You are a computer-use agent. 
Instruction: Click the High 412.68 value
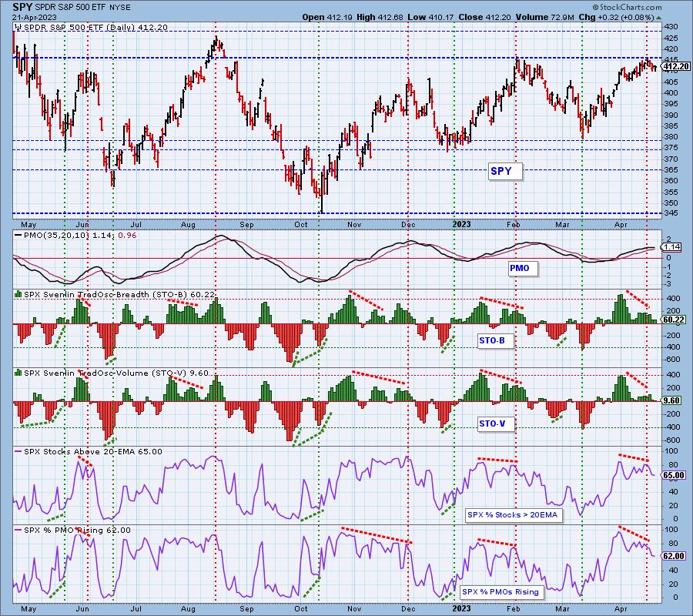[380, 17]
